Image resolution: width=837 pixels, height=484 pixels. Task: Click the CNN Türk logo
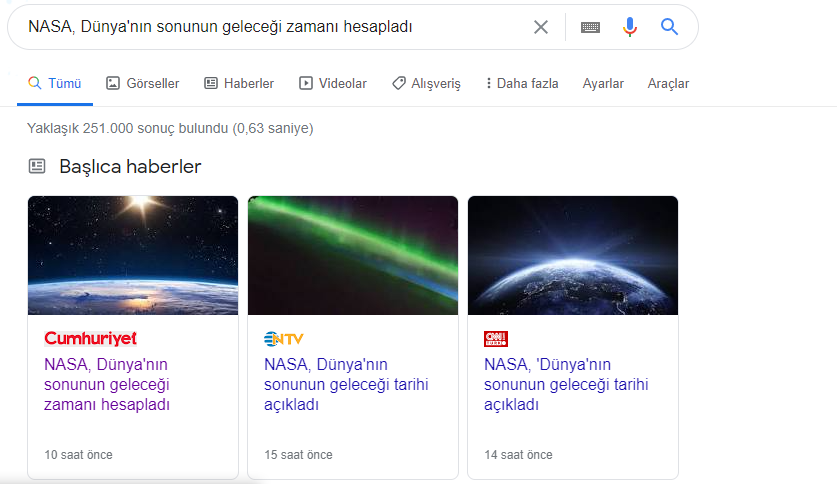click(x=495, y=339)
